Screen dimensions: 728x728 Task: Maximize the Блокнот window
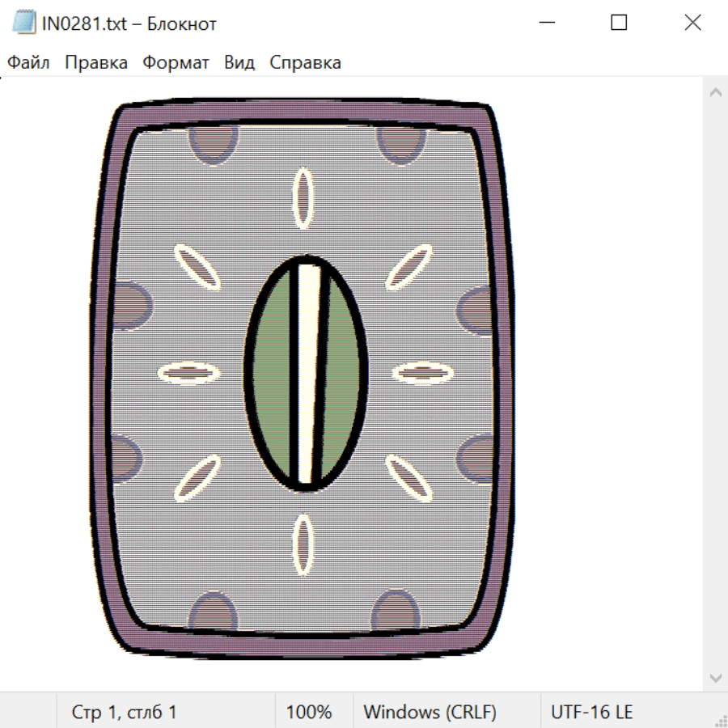coord(619,23)
